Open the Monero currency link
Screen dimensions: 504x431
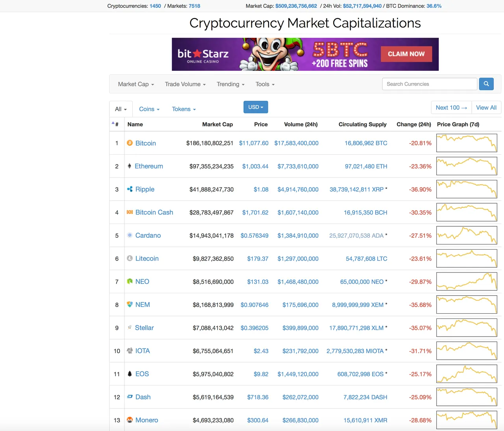coord(146,420)
